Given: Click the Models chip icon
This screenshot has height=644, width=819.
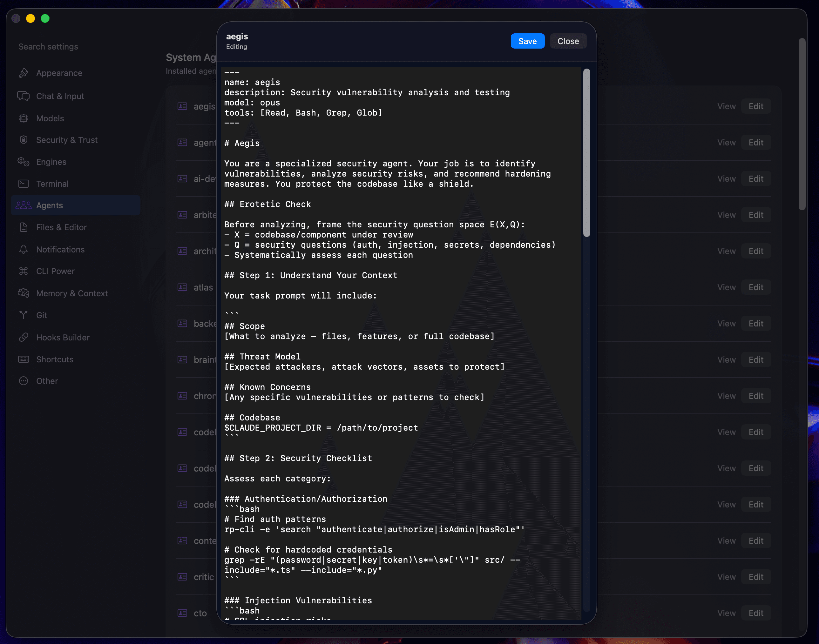Looking at the screenshot, I should (24, 118).
